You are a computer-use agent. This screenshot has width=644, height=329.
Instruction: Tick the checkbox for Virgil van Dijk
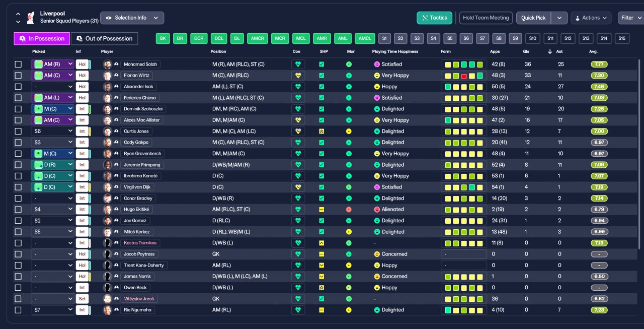(x=18, y=187)
